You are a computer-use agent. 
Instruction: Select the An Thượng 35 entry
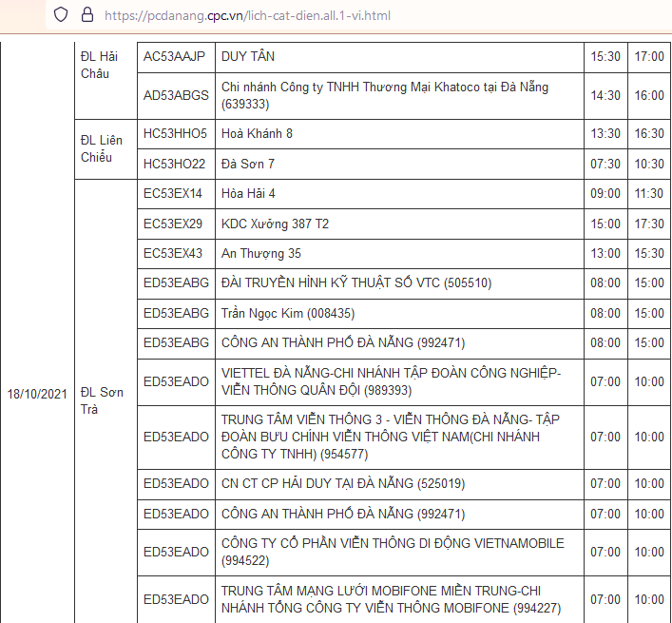click(261, 253)
